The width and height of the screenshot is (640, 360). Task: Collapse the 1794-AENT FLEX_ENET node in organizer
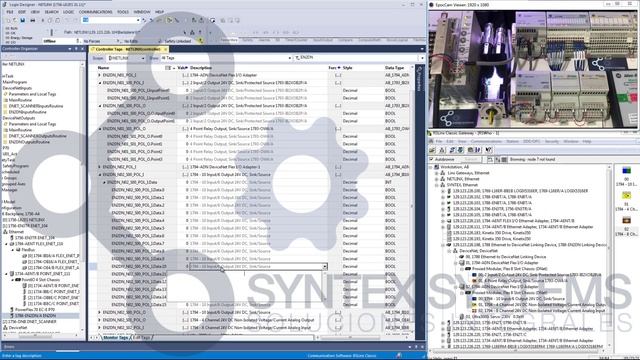point(7,244)
